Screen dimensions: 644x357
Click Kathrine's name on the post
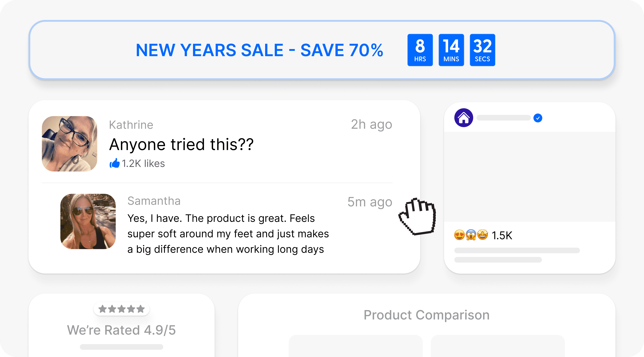pyautogui.click(x=131, y=125)
